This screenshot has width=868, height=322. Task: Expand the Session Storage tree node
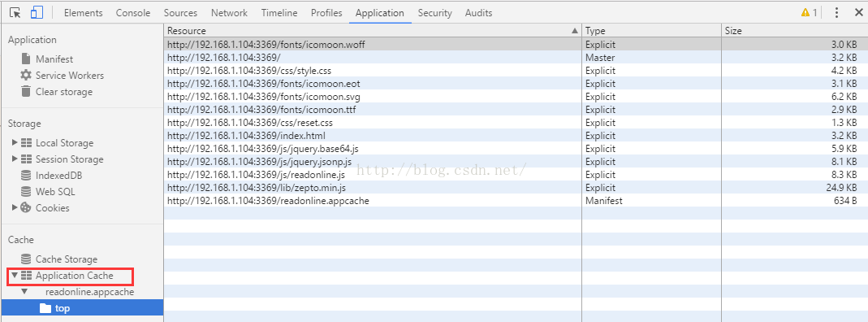(15, 159)
